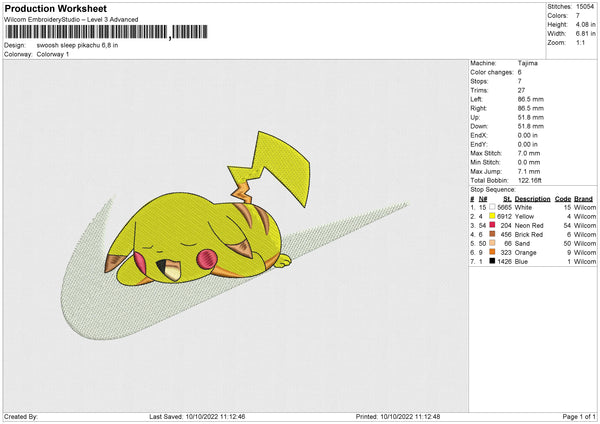Click the Min Stitch value 0.0 mm
600x424 pixels.
(529, 162)
